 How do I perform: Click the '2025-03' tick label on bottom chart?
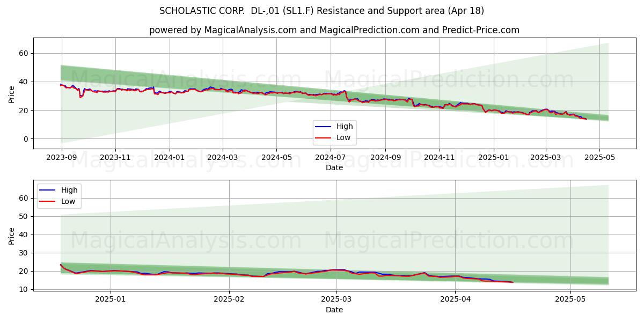pyautogui.click(x=336, y=299)
